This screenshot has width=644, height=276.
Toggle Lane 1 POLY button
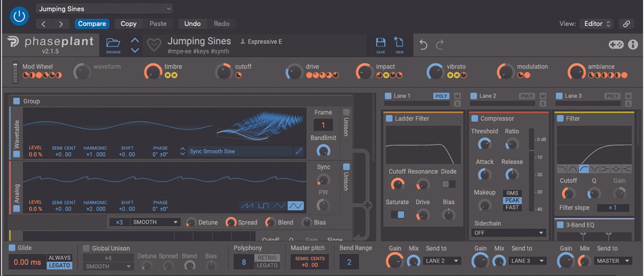[x=441, y=96]
